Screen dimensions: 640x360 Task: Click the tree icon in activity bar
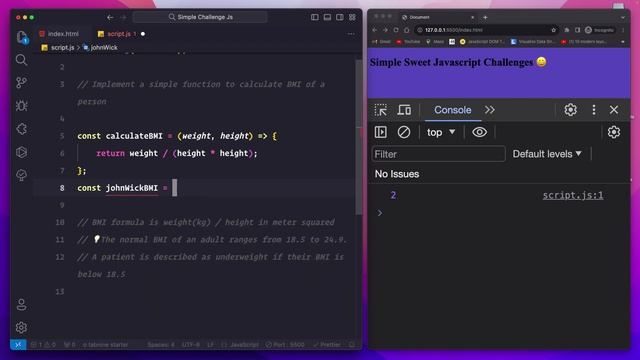(x=21, y=175)
